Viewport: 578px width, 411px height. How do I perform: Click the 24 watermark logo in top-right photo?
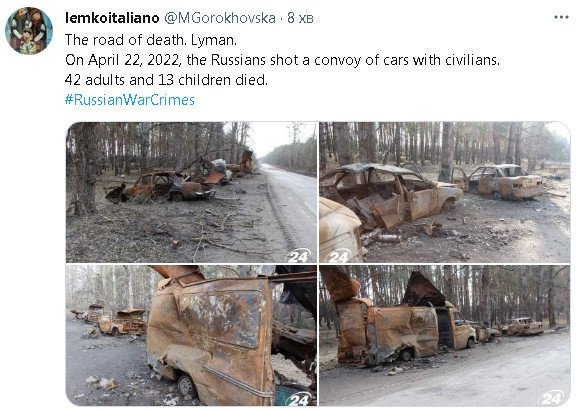338,256
